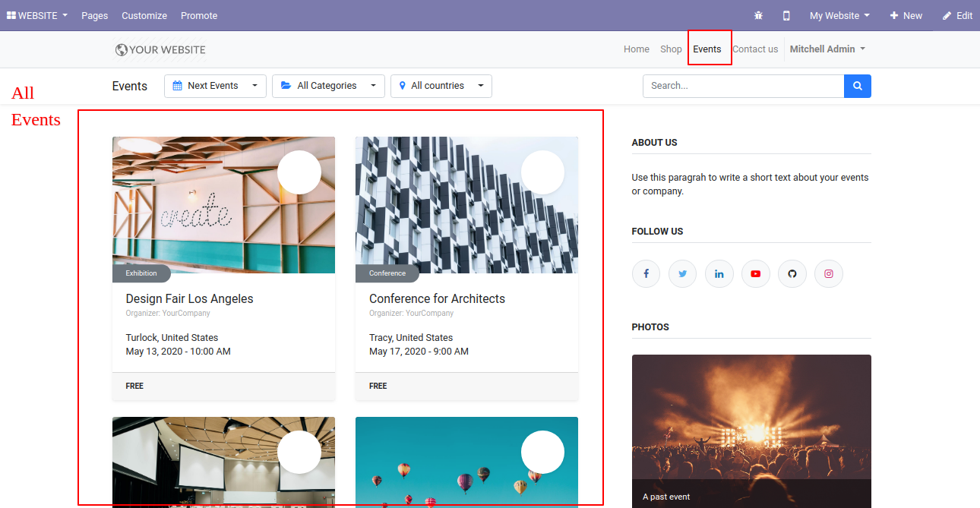Open the conference hall event image

pyautogui.click(x=223, y=462)
